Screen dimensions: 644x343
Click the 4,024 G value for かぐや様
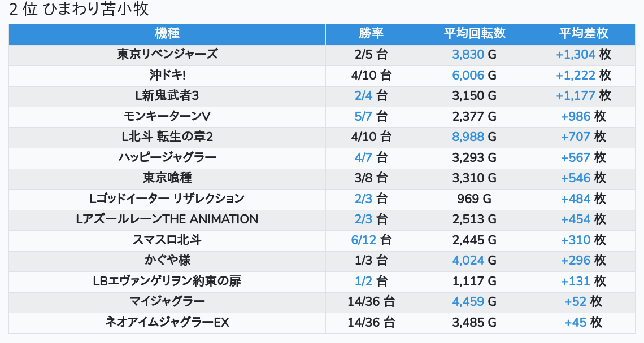coord(468,261)
